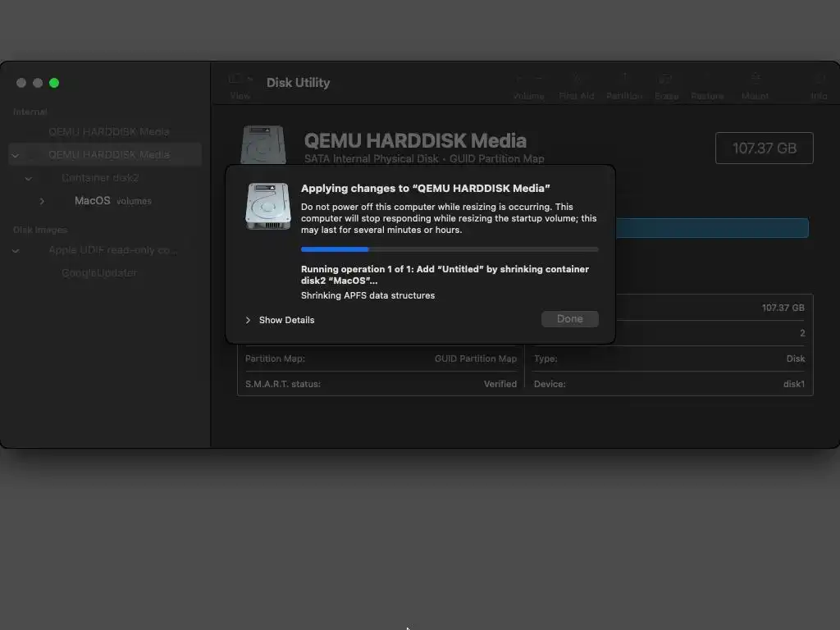The height and width of the screenshot is (630, 840).
Task: Click the Done button in the dialog
Action: tap(569, 319)
